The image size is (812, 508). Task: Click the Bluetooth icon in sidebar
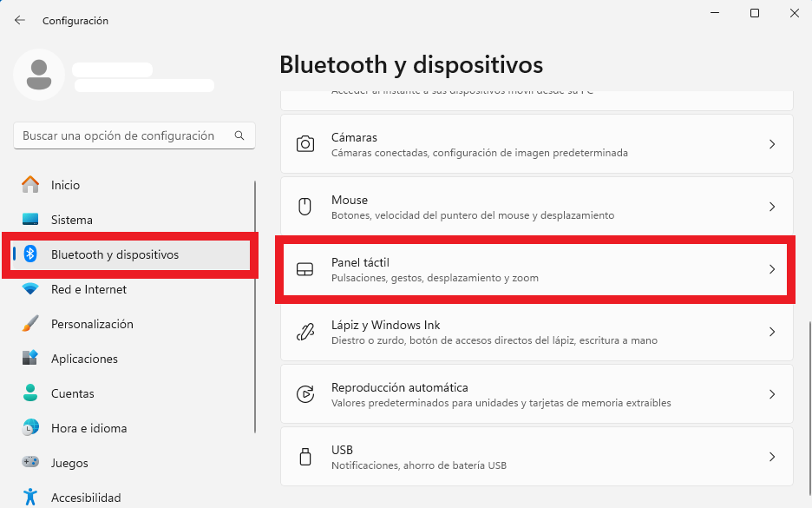[30, 254]
